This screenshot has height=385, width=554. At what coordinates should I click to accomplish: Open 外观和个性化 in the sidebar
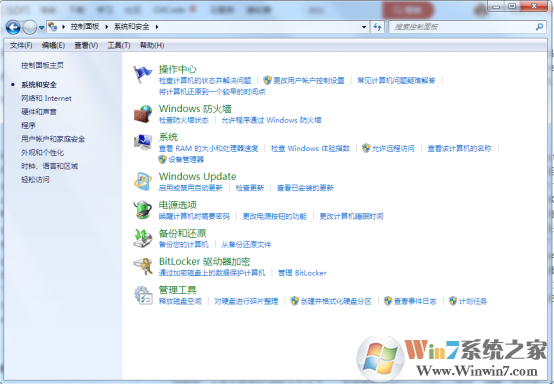tap(42, 153)
